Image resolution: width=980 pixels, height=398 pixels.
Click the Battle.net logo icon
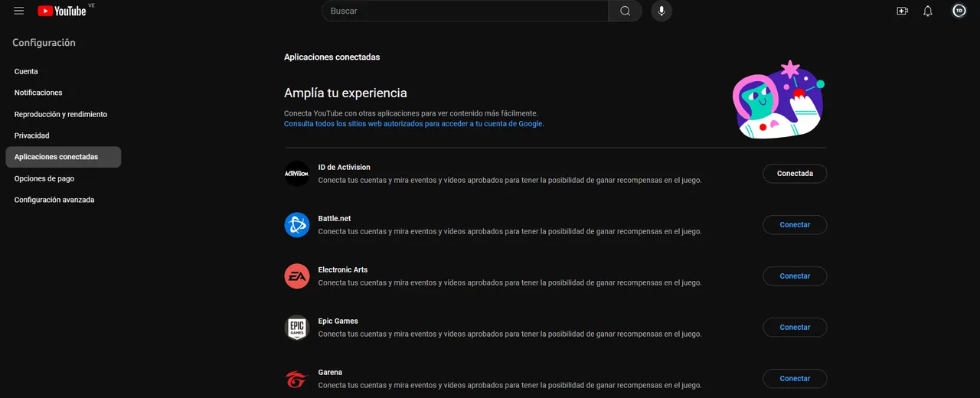point(297,225)
